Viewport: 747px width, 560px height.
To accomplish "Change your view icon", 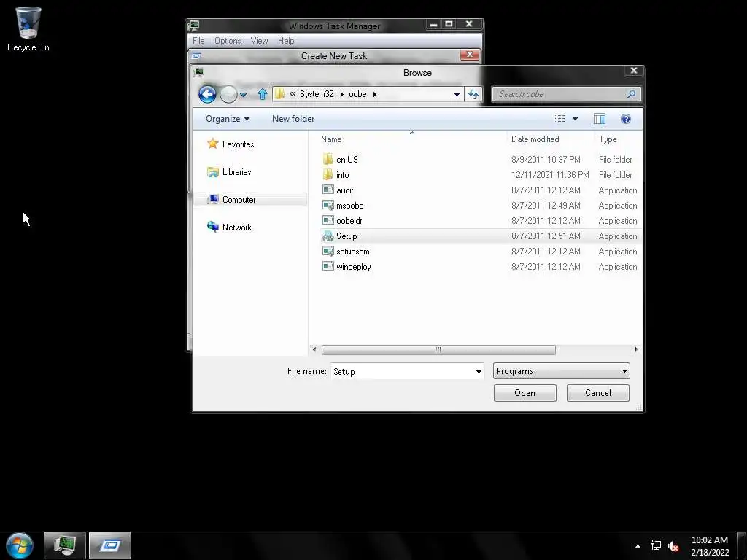I will [560, 119].
